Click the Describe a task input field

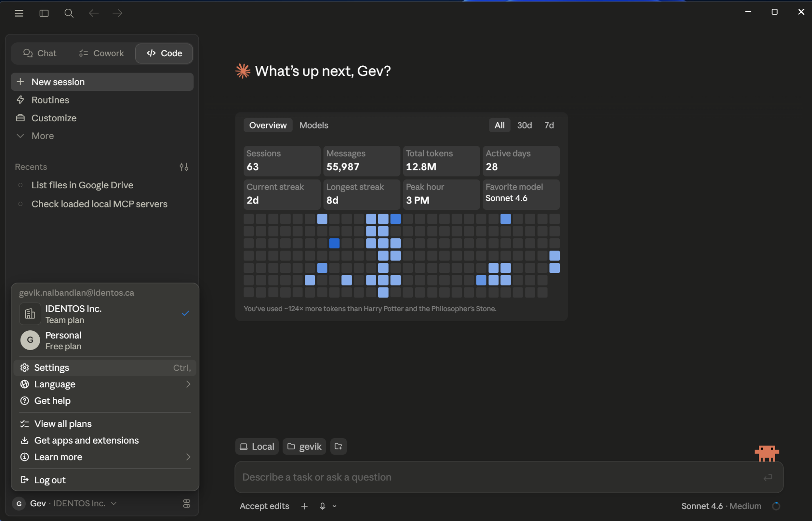point(509,477)
